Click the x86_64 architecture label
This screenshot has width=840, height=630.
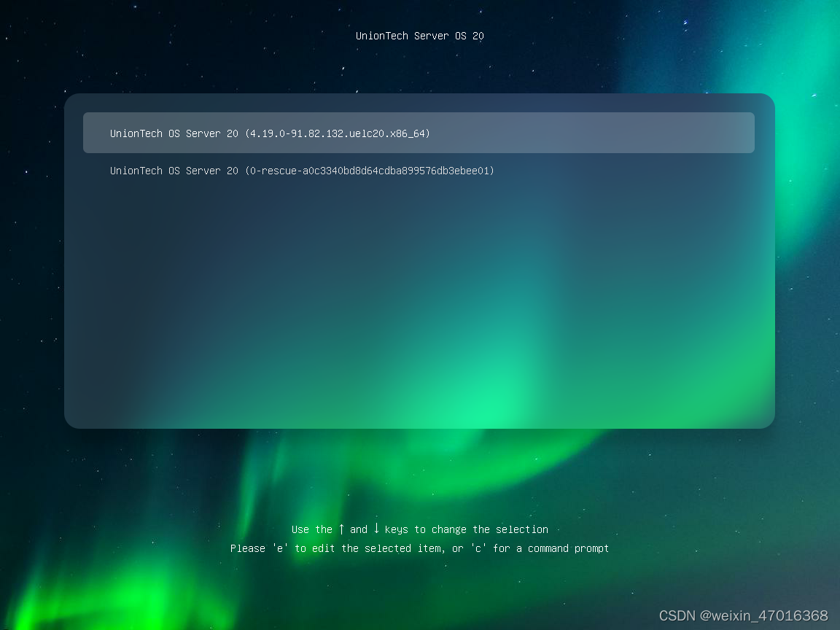click(408, 133)
